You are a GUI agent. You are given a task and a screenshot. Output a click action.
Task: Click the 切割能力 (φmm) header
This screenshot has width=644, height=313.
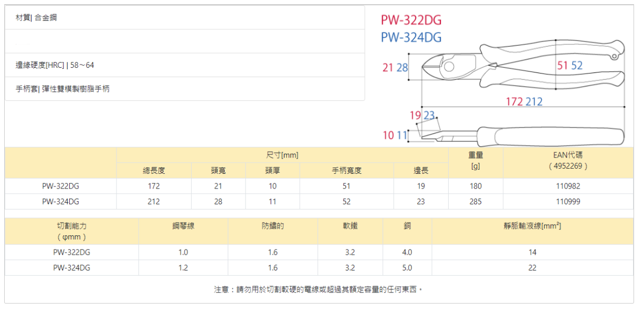tap(72, 231)
